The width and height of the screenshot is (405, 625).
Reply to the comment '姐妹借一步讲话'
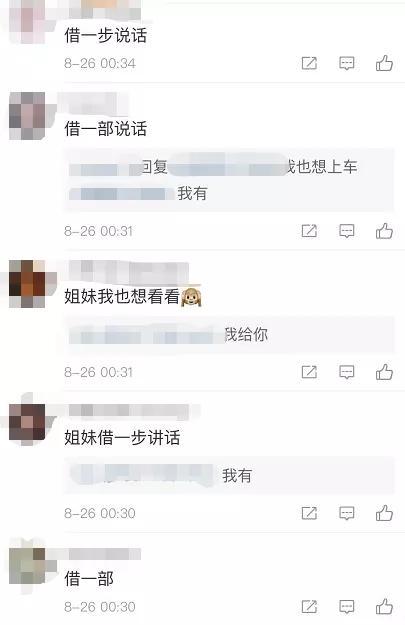click(x=346, y=513)
